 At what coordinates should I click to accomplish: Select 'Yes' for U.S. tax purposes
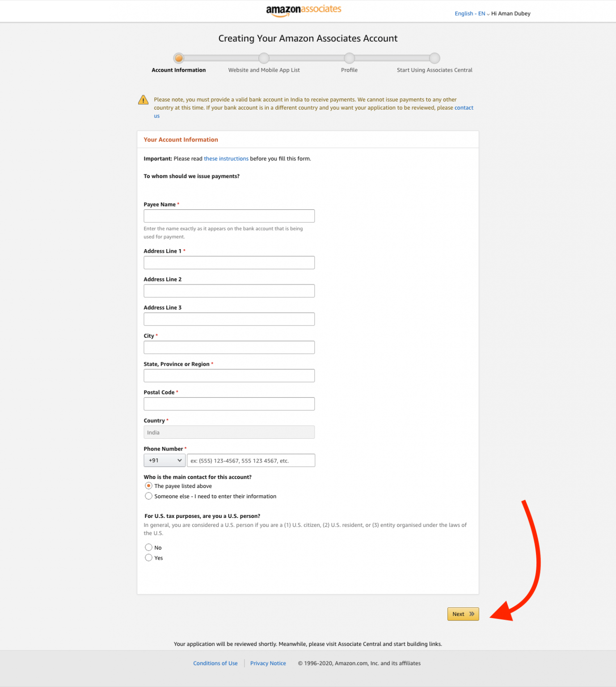point(148,557)
